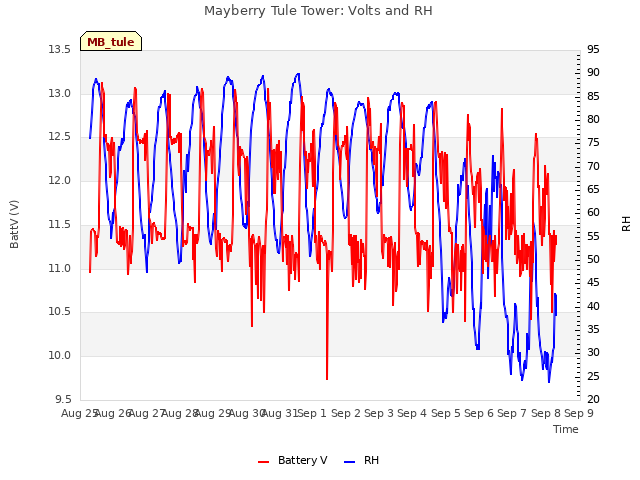Click the Sep 2 date label
Screen dimensions: 640x480
tap(346, 413)
